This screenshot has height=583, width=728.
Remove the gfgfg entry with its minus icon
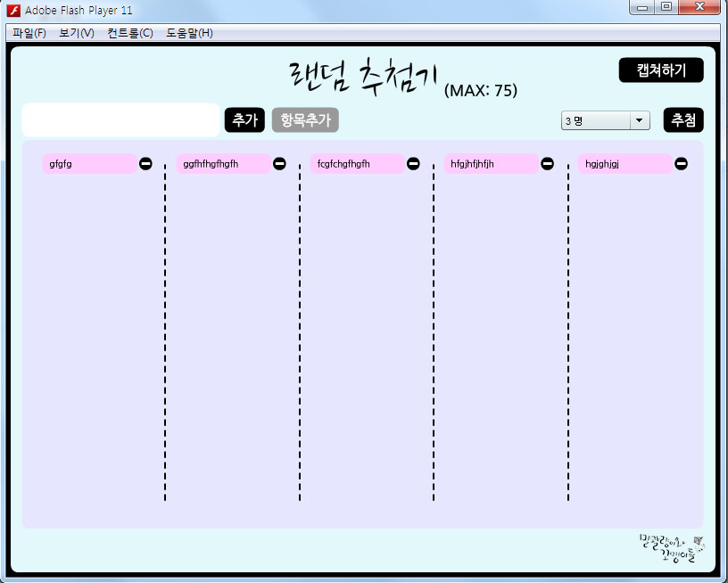point(145,164)
